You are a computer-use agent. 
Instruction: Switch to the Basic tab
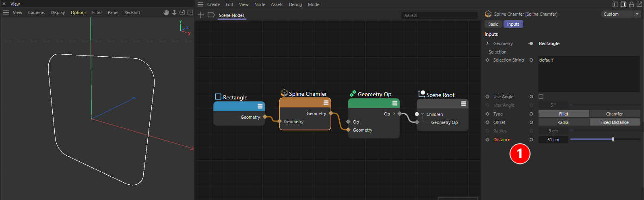point(493,24)
